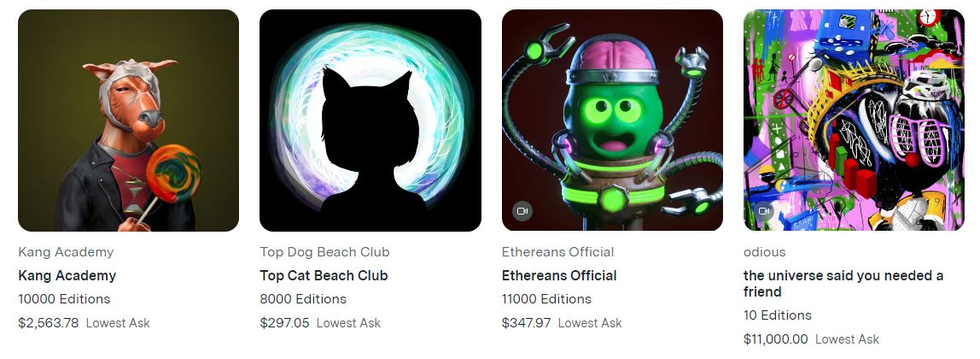Screen dimensions: 980x359
Task: Click gray Kang Academy creator name
Action: pos(66,252)
